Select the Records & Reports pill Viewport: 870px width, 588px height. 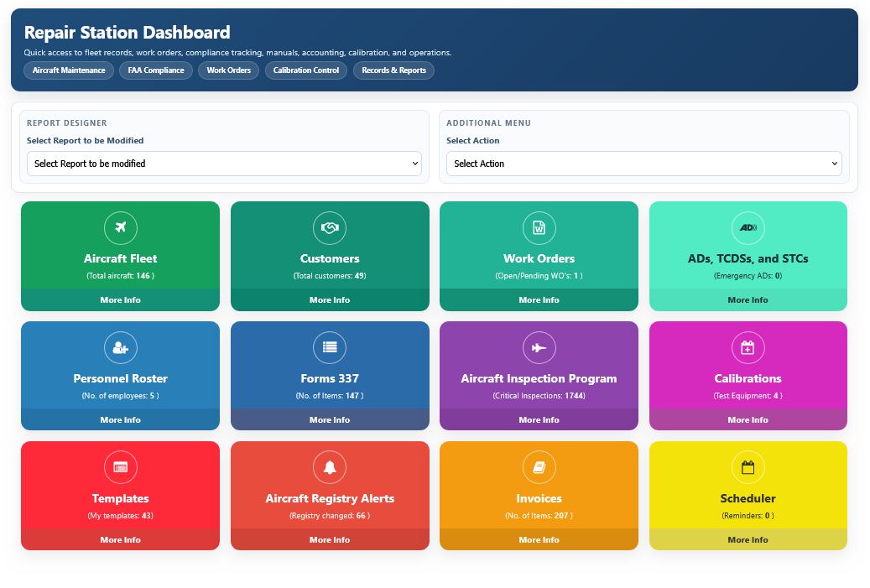[393, 70]
